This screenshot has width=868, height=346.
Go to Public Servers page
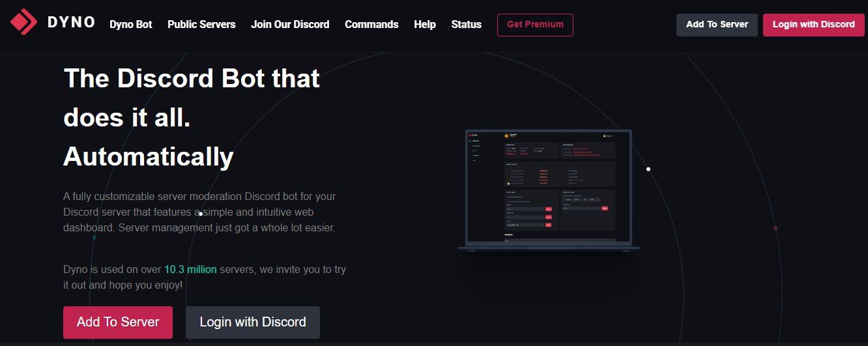click(x=201, y=25)
